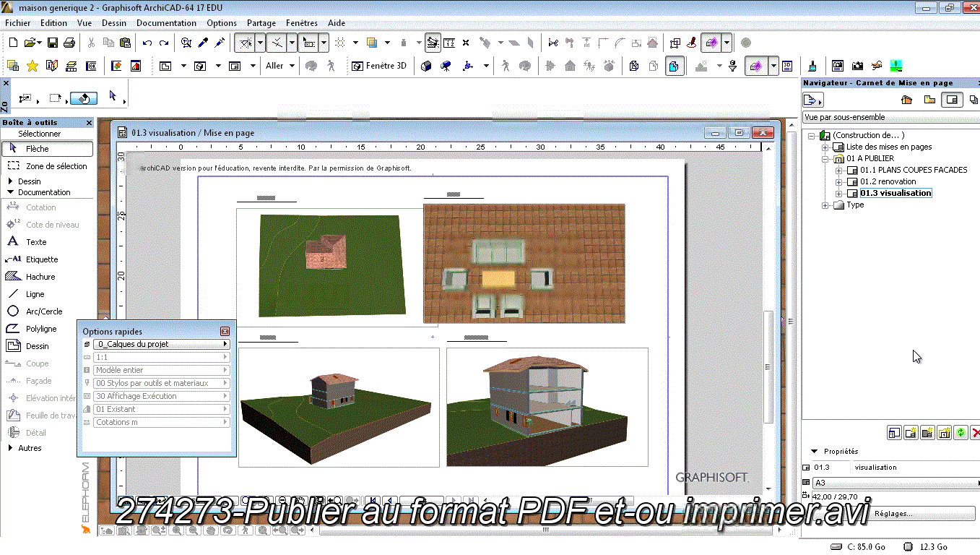This screenshot has width=980, height=555.
Task: Select 01.2 renovation layout
Action: pyautogui.click(x=888, y=181)
